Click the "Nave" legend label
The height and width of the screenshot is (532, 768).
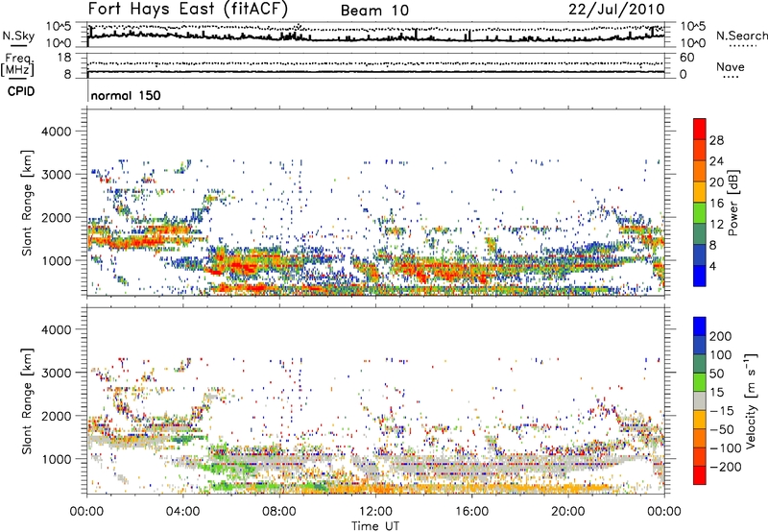click(x=731, y=66)
